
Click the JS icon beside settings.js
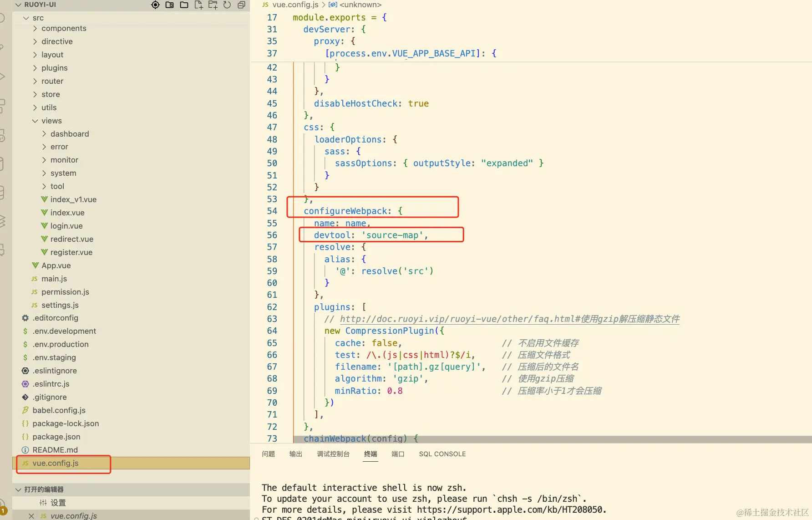click(35, 305)
